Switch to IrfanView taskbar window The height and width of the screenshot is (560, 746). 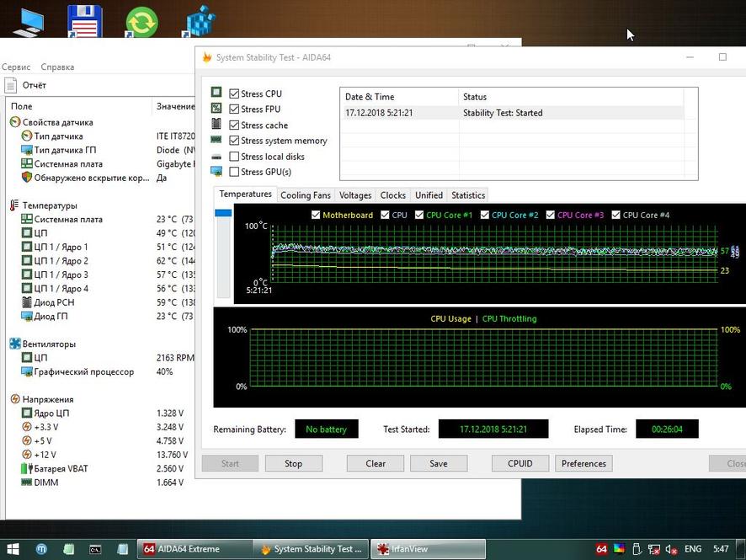pyautogui.click(x=429, y=549)
